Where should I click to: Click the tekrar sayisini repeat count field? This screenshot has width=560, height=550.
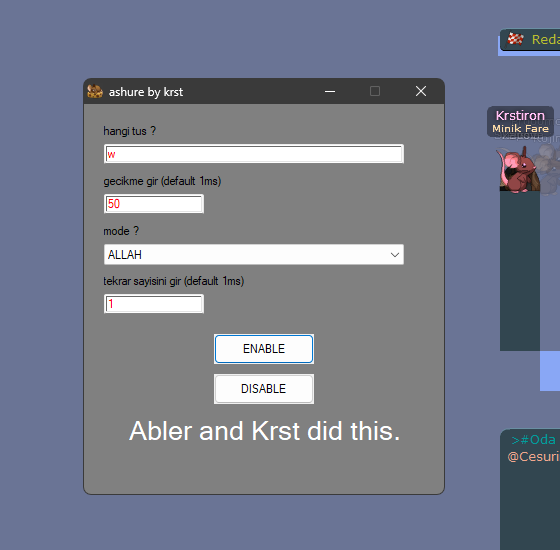point(154,304)
